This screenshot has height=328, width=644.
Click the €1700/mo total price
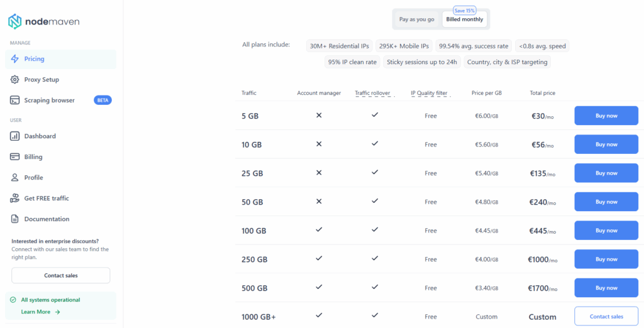[543, 288]
